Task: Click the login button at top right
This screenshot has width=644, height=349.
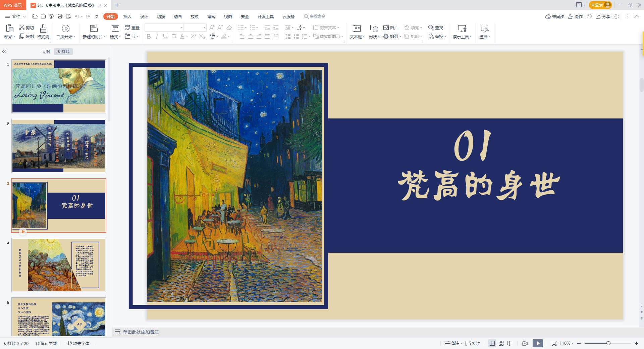Action: 600,5
